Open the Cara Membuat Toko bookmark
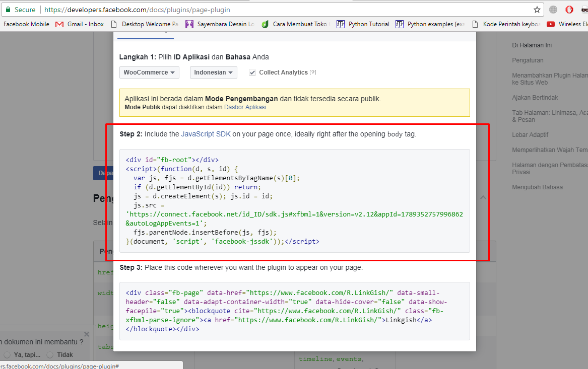Viewport: 588px width, 369px height. (295, 24)
